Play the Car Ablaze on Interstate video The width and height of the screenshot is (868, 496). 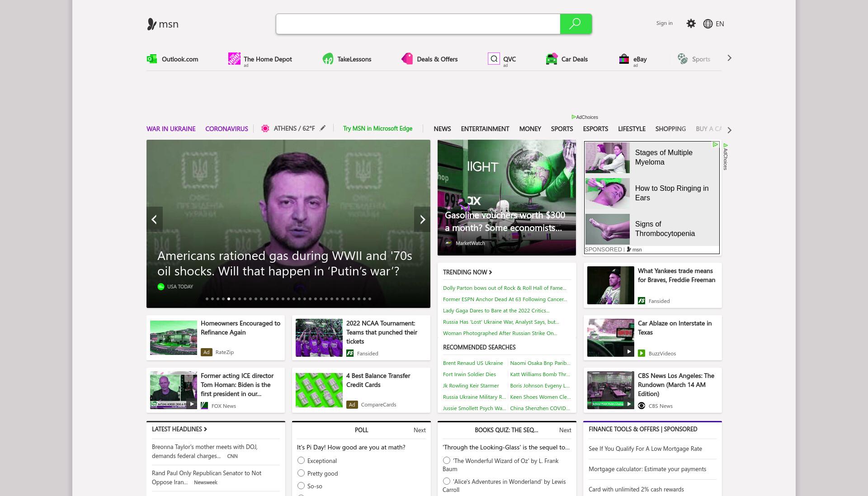tap(628, 351)
